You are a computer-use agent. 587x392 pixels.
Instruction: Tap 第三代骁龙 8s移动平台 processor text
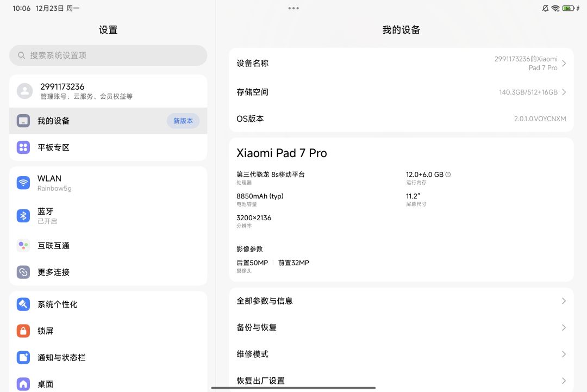tap(271, 175)
